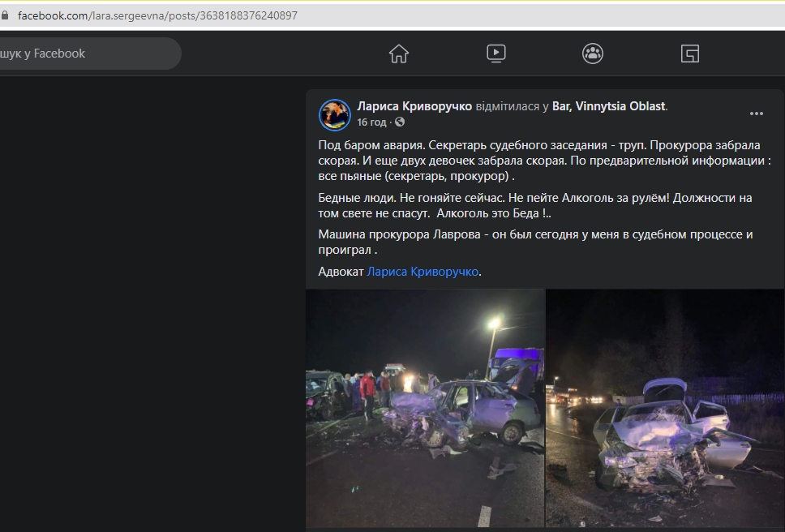
Task: Open Лариса Криворучко's profile picture
Action: [335, 114]
